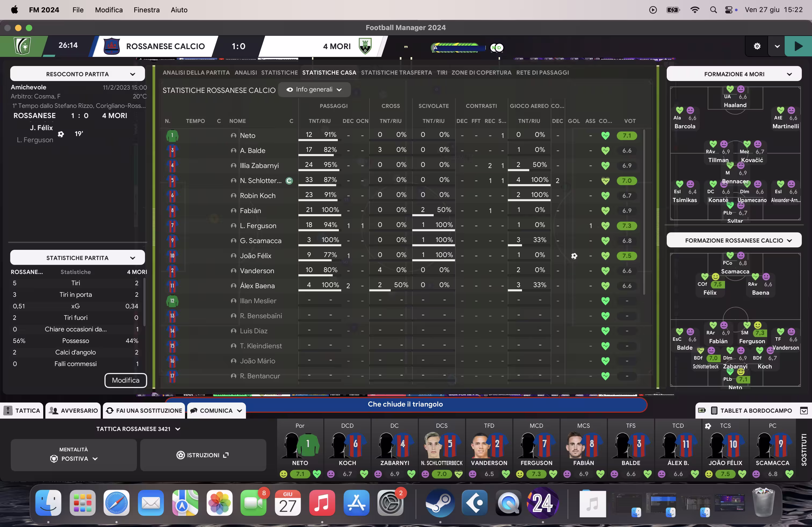
Task: Switch to the Statistiche tab
Action: (280, 73)
